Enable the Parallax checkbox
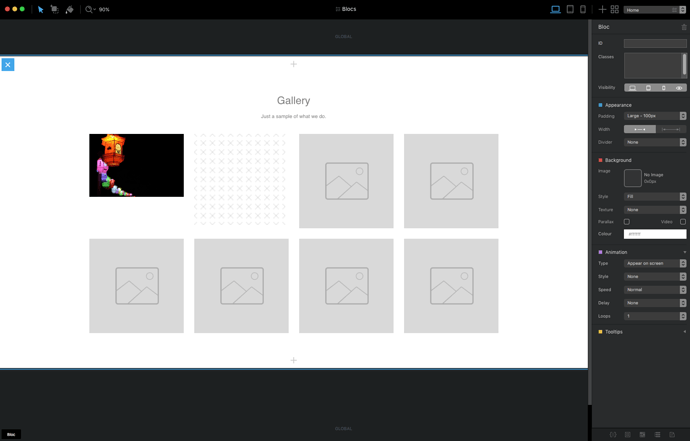 pyautogui.click(x=627, y=222)
